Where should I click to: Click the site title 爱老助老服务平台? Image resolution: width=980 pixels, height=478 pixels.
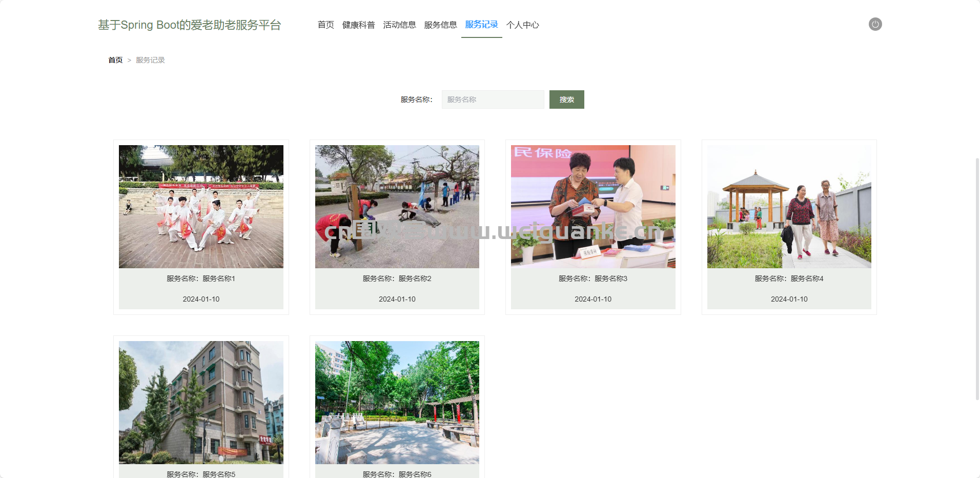point(189,25)
